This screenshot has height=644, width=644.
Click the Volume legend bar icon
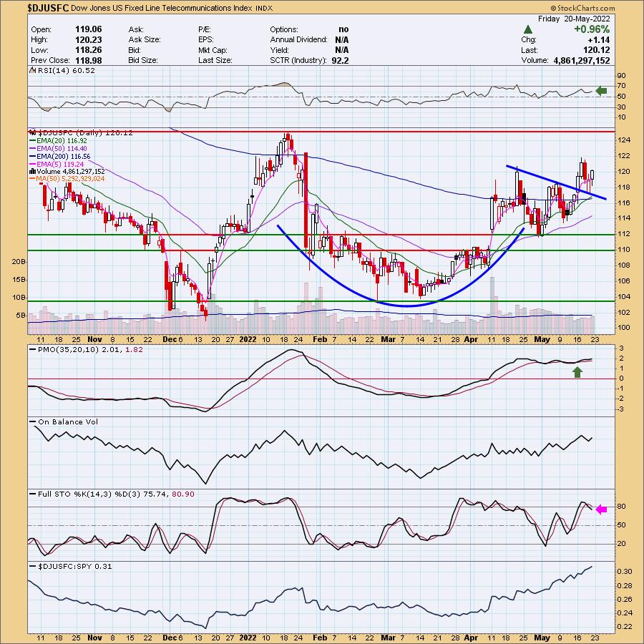[32, 171]
